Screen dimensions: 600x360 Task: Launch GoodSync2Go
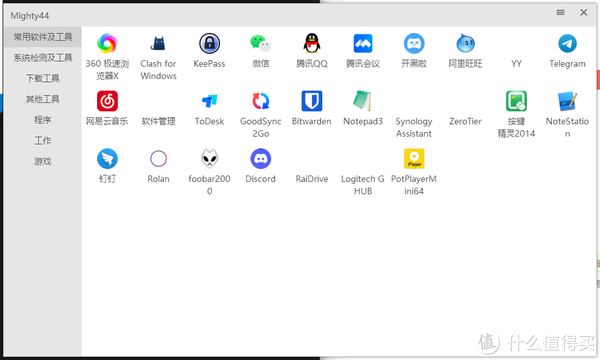tap(261, 101)
